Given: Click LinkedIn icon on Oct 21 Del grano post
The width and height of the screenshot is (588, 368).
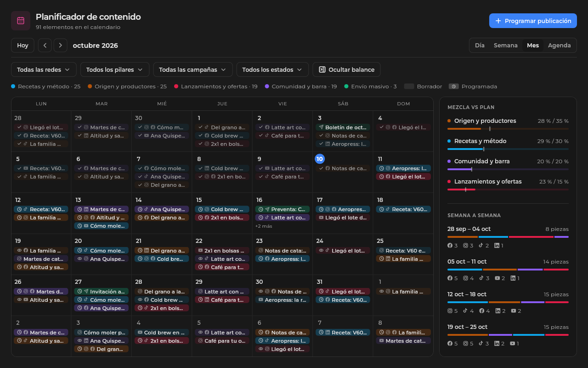Looking at the screenshot, I should coord(146,251).
